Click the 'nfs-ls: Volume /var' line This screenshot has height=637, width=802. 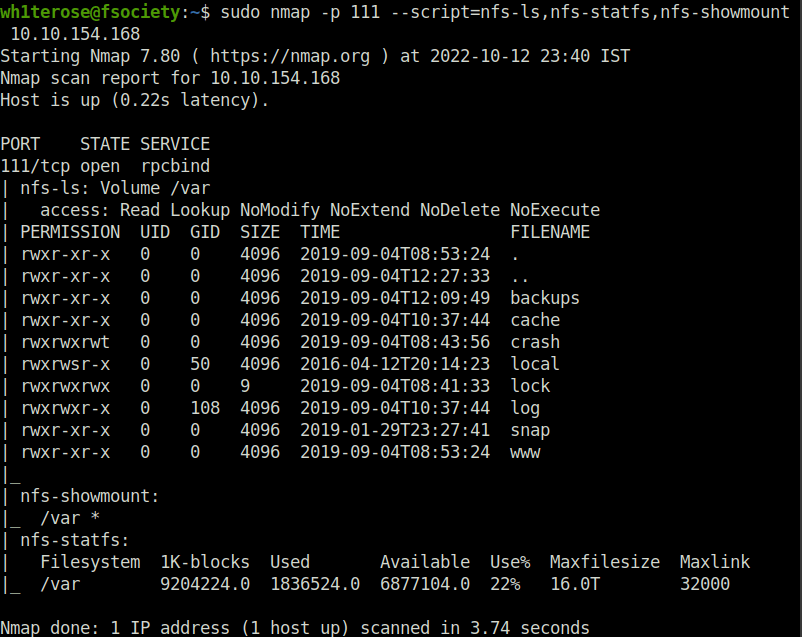[115, 188]
